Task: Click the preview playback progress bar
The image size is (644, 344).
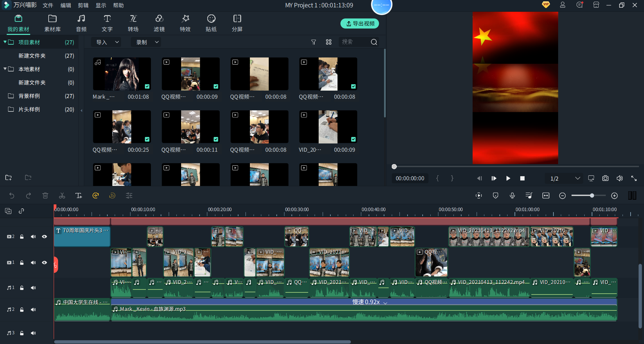Action: (x=517, y=166)
